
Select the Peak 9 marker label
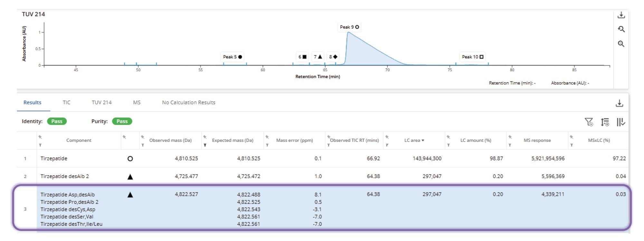click(349, 27)
